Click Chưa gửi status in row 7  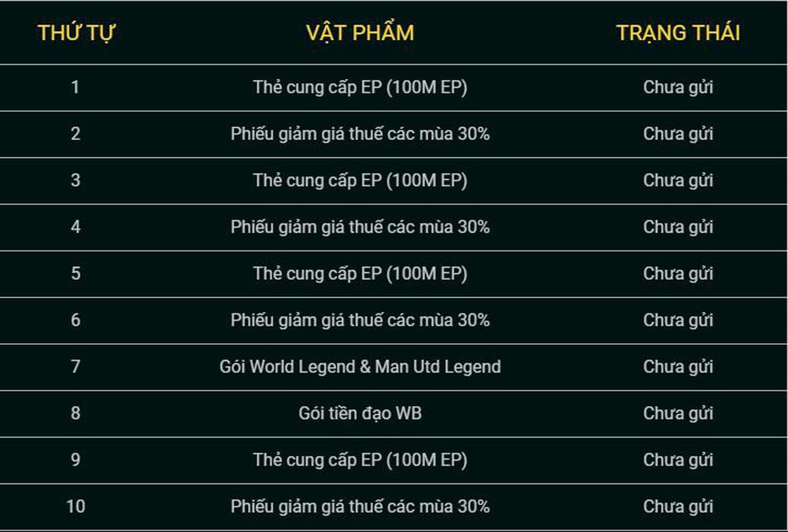[x=678, y=368]
